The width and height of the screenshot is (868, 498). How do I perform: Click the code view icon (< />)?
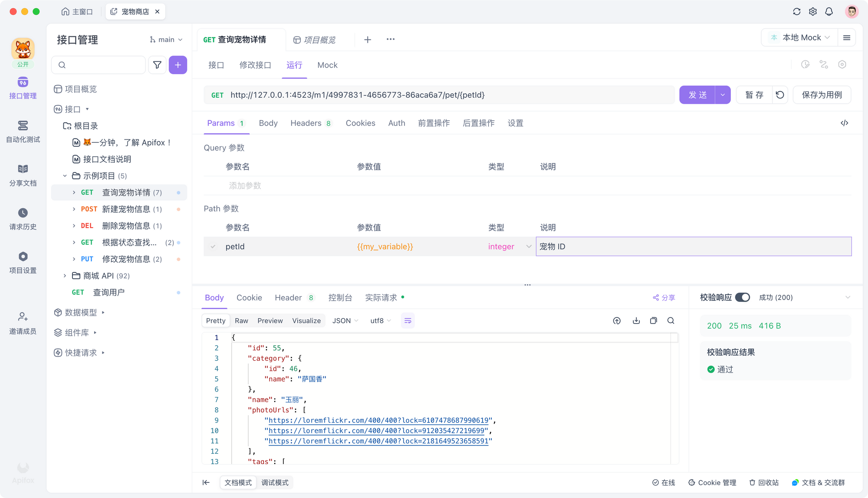tap(844, 123)
